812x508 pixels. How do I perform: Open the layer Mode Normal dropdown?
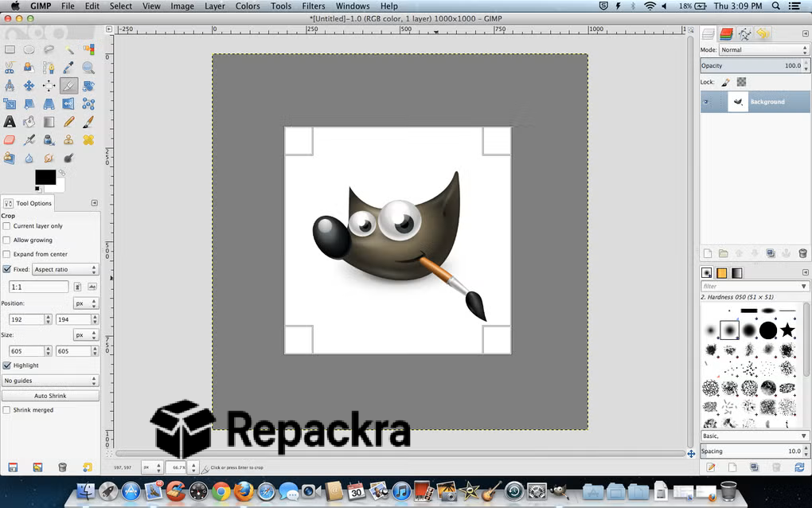764,50
